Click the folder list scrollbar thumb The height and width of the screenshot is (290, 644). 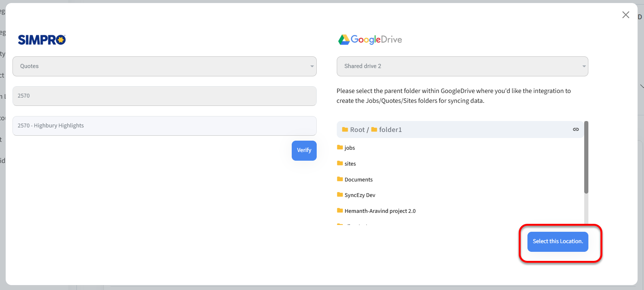click(x=586, y=157)
